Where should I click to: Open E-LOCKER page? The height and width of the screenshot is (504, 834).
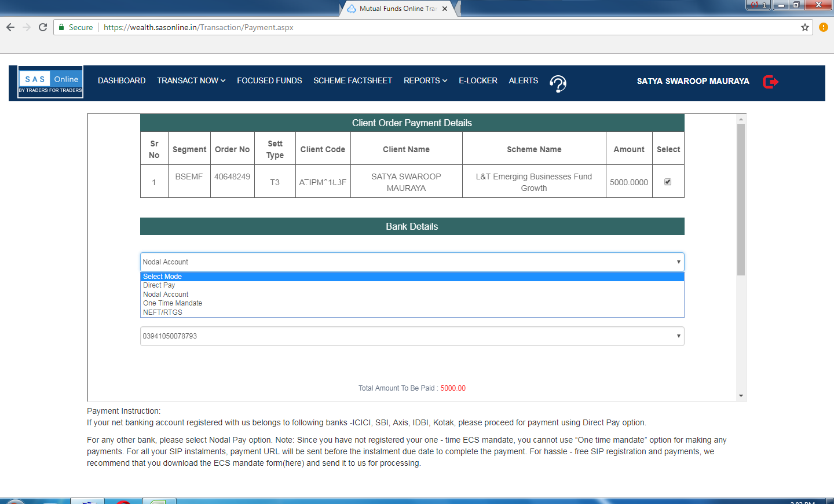click(x=478, y=80)
